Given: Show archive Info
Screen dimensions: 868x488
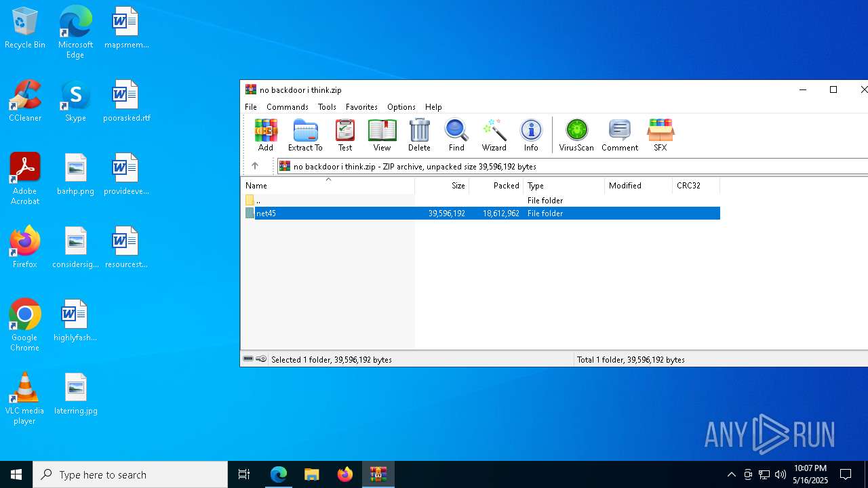Looking at the screenshot, I should (x=531, y=135).
